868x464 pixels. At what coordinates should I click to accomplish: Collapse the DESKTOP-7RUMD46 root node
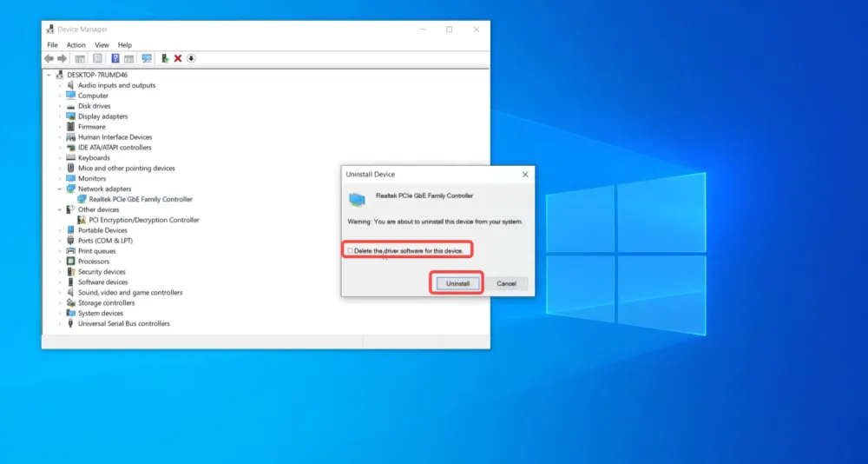(x=49, y=75)
